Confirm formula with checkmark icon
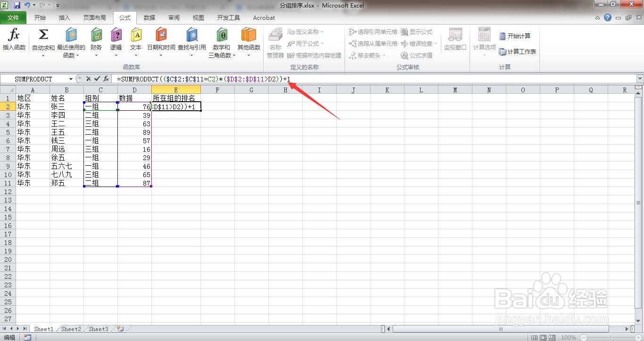 [97, 79]
